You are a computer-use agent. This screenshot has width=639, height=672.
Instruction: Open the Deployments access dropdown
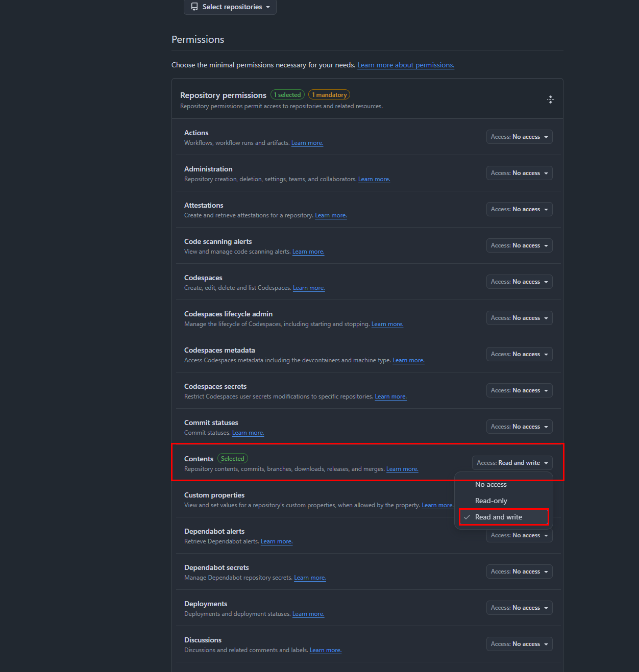(x=519, y=607)
